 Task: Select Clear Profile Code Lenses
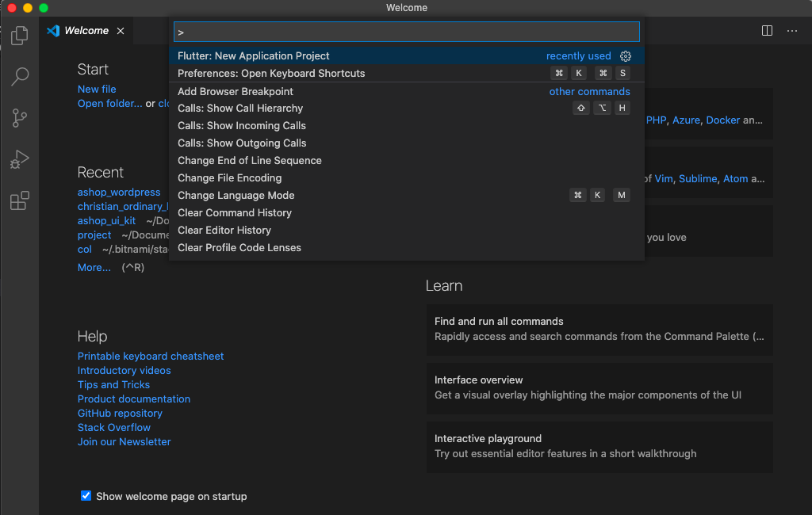pyautogui.click(x=407, y=248)
